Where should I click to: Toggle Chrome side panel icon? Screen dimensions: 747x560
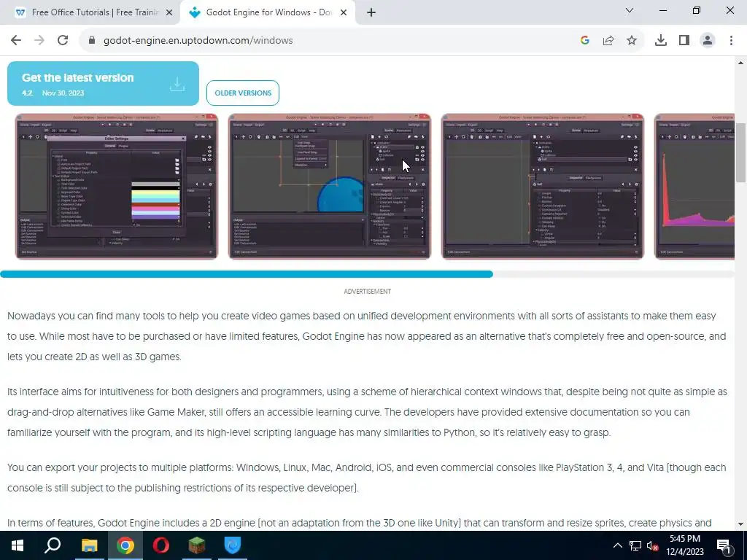[x=684, y=41]
